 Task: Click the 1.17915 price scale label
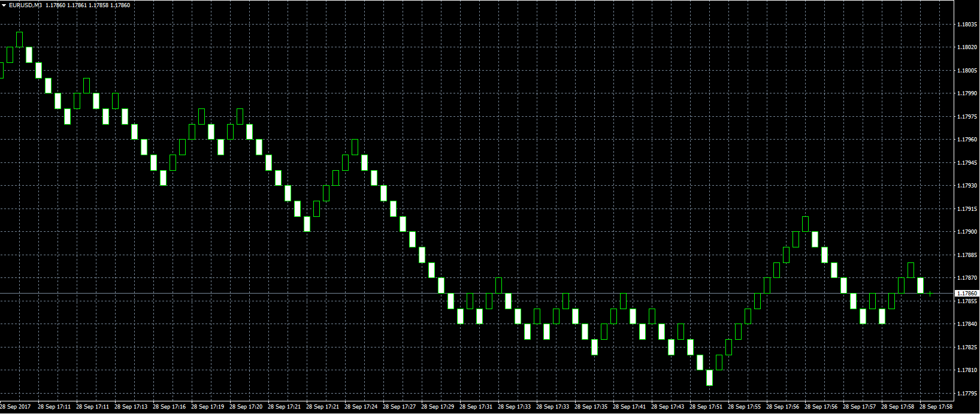[x=967, y=209]
